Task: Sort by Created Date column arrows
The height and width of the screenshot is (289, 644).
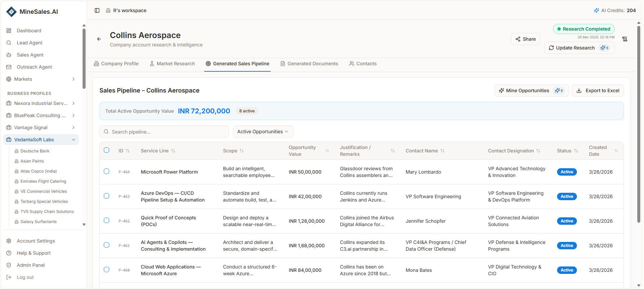Action: (x=616, y=151)
